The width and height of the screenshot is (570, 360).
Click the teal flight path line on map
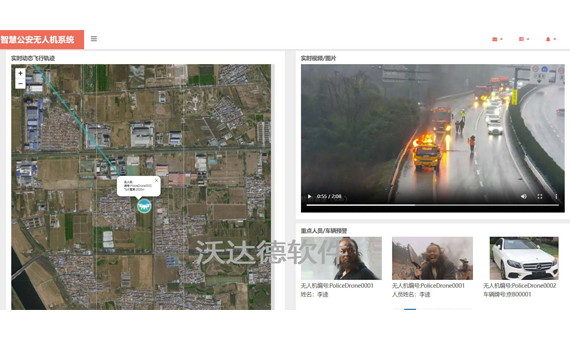click(76, 120)
